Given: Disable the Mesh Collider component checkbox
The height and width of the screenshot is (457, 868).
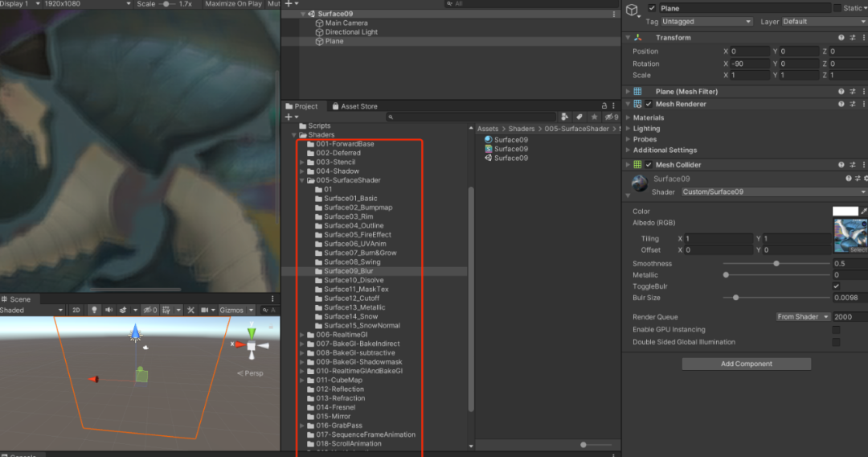Looking at the screenshot, I should point(649,164).
